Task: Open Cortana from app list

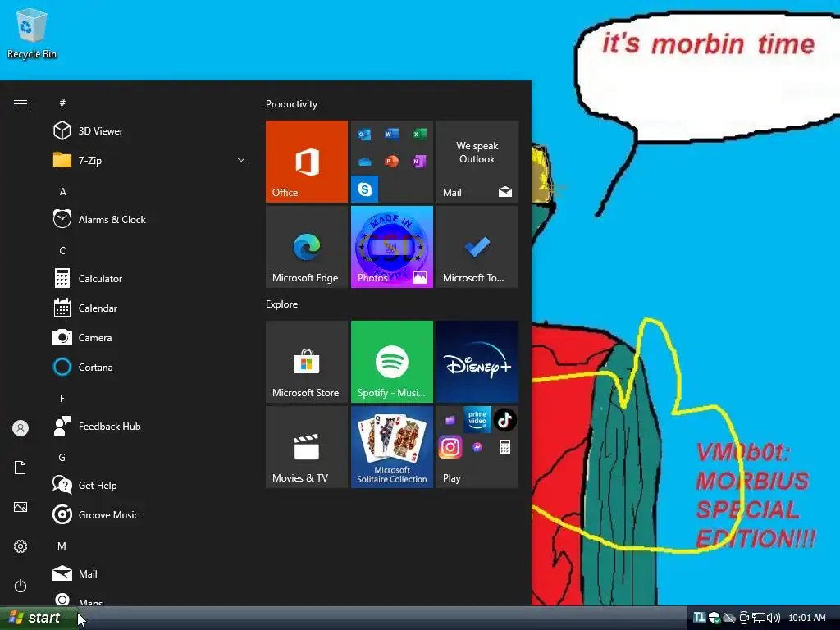Action: point(150,367)
